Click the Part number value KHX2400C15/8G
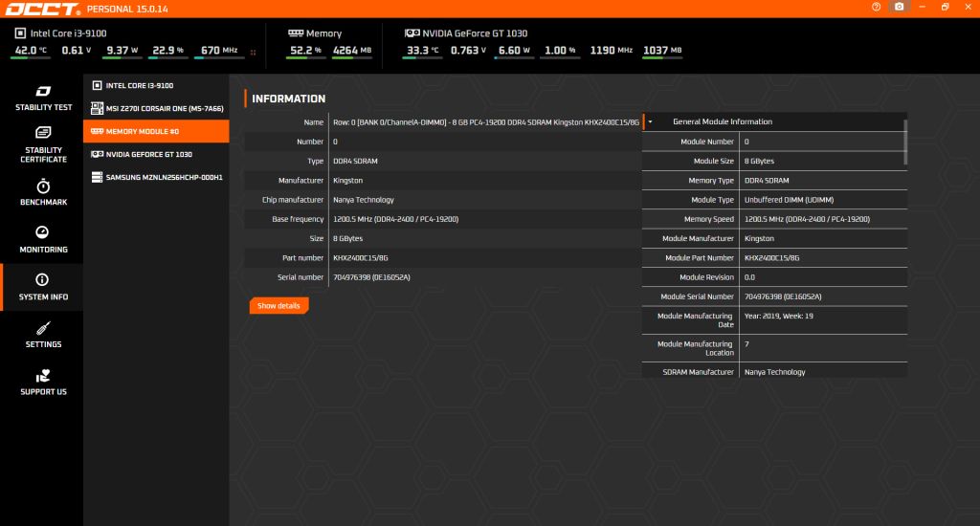Screen dimensions: 980x526 [360, 258]
